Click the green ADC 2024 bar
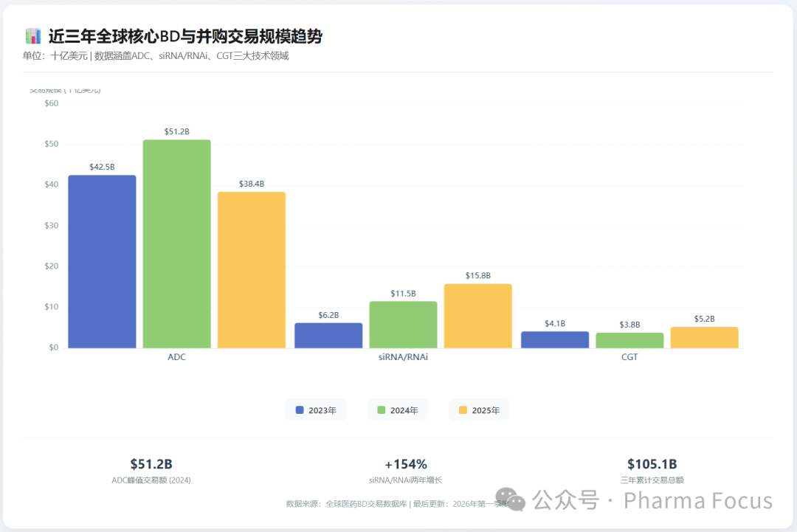Screen dimensions: 797x532 [176, 243]
